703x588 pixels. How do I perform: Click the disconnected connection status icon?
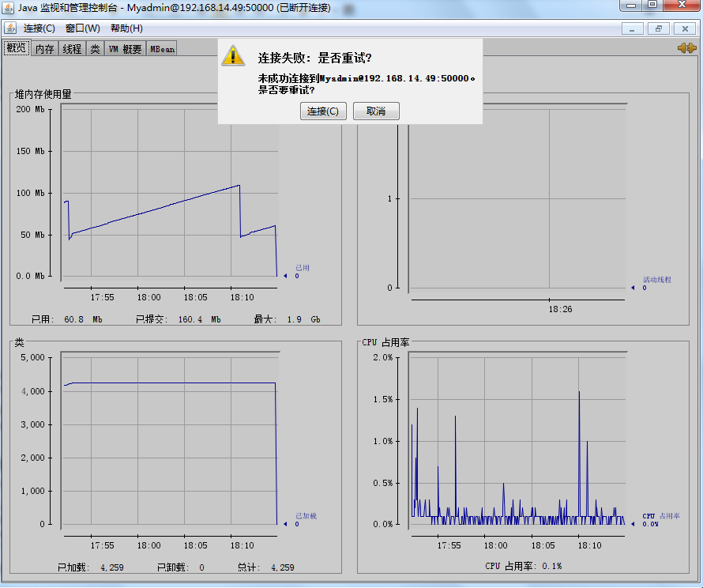[686, 48]
